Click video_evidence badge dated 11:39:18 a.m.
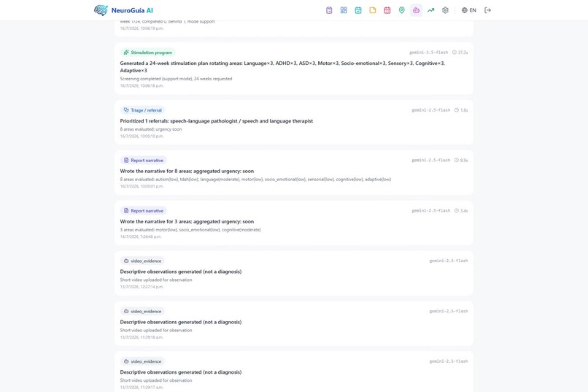 (142, 312)
